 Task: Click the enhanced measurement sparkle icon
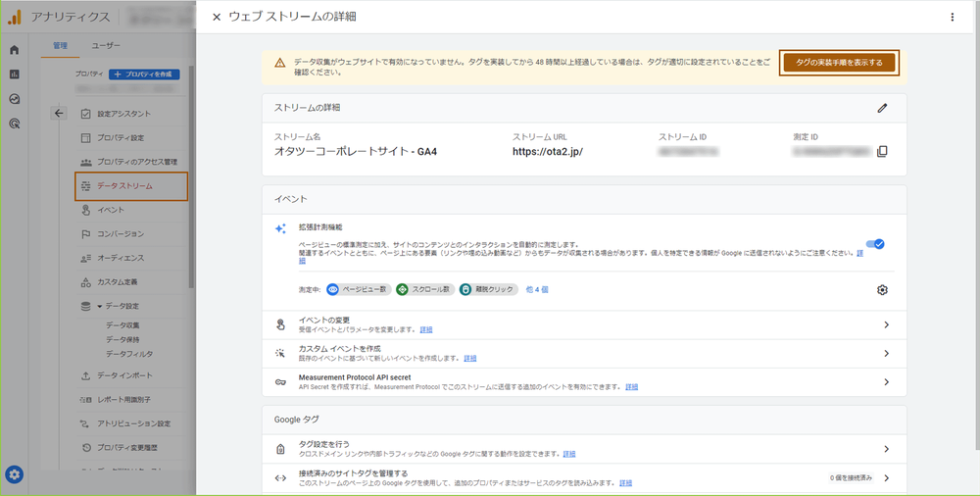(x=280, y=228)
